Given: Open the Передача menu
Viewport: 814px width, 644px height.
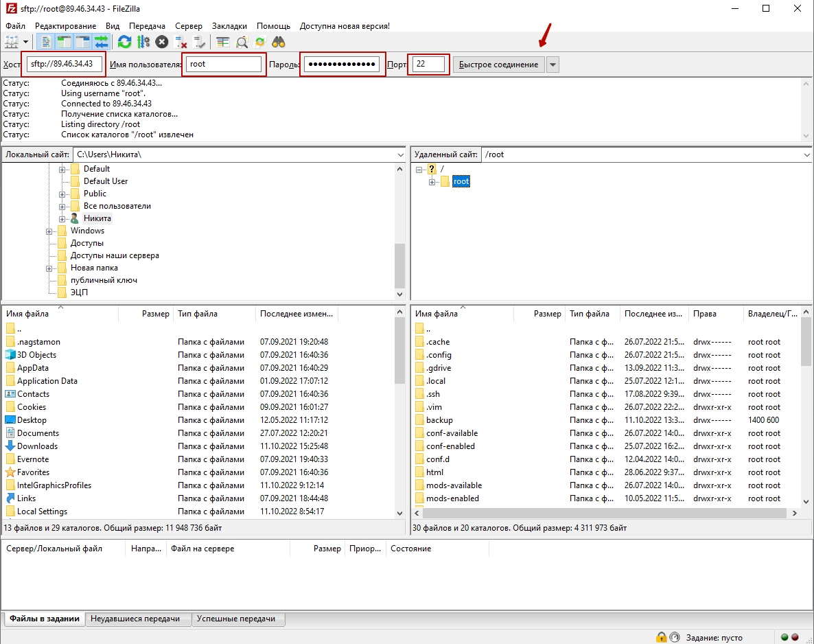Looking at the screenshot, I should (147, 26).
